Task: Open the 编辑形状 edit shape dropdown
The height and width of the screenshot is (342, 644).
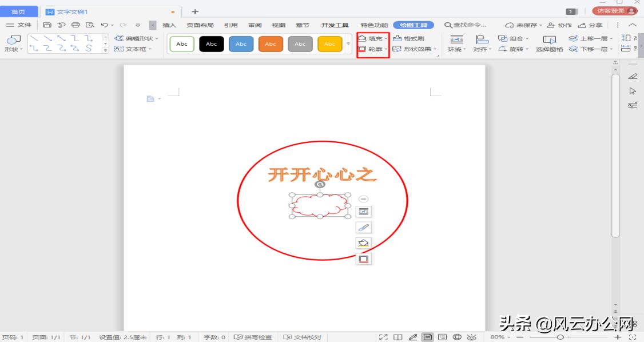Action: click(137, 38)
